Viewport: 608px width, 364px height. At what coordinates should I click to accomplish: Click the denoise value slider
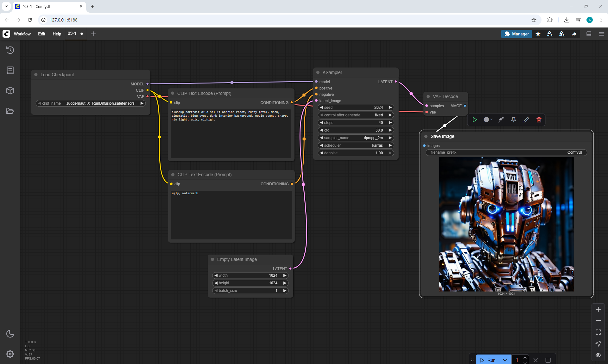[355, 153]
